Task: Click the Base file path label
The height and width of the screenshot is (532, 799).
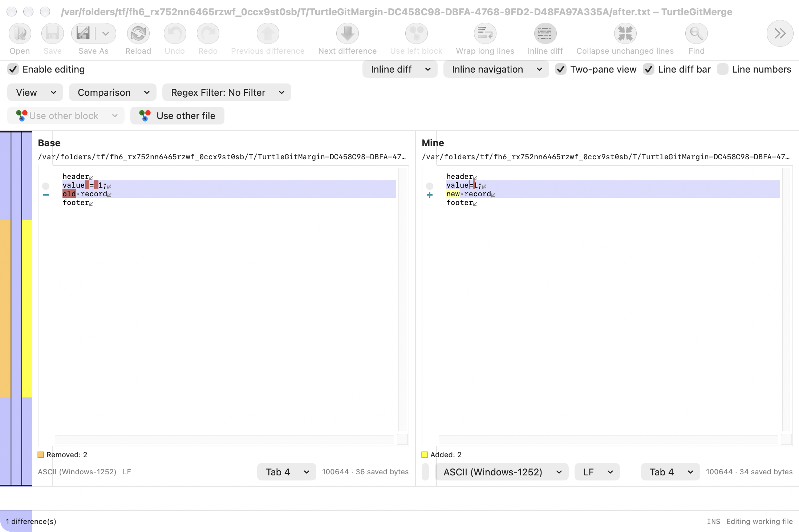Action: tap(222, 157)
